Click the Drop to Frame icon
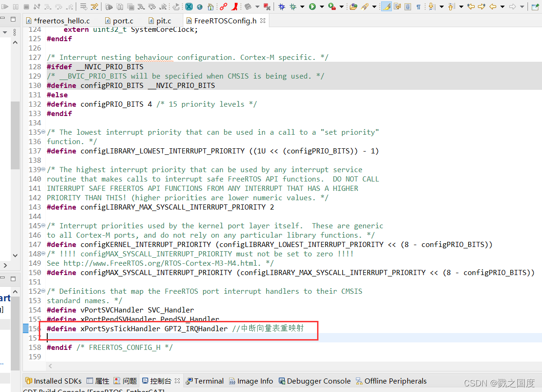 click(84, 7)
